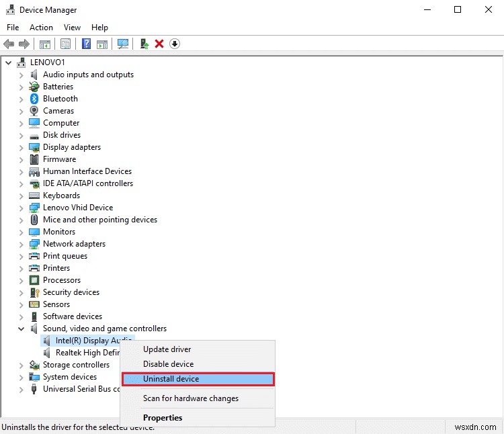Image resolution: width=504 pixels, height=434 pixels.
Task: Select the Realtek High Definition device
Action: pos(87,353)
